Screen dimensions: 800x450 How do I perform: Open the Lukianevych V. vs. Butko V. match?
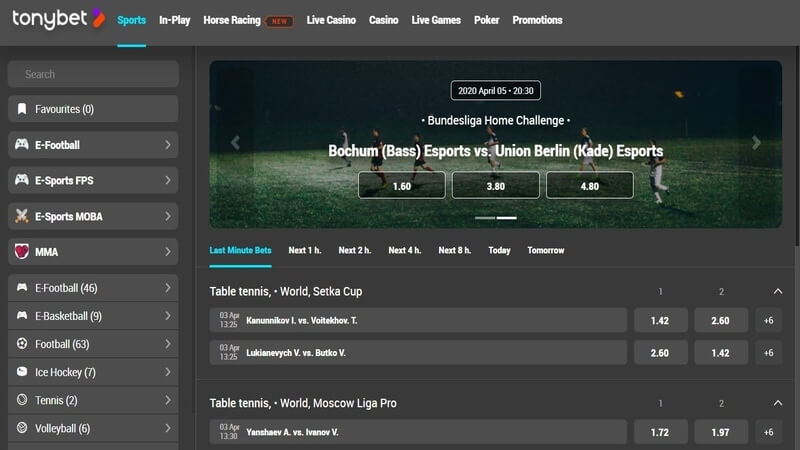click(x=418, y=353)
